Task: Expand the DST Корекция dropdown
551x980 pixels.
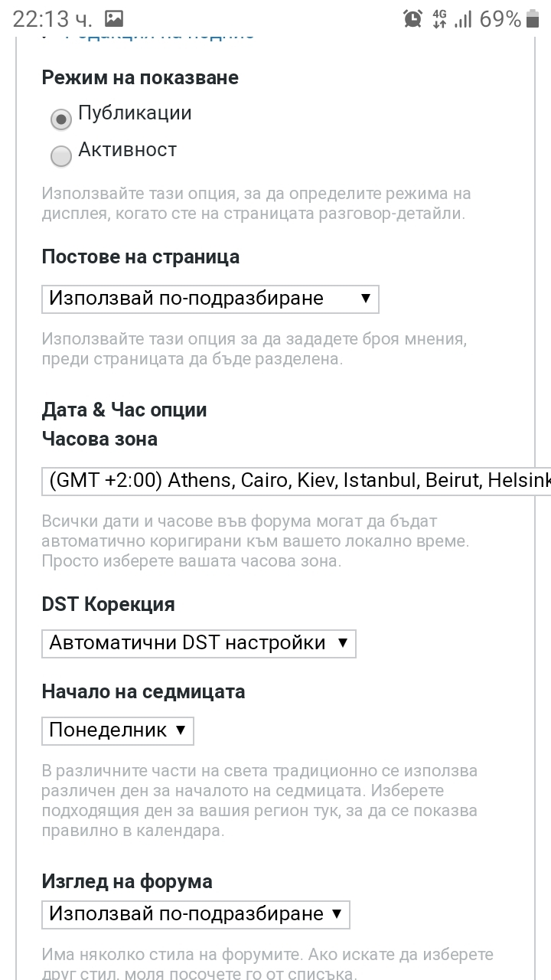Action: pyautogui.click(x=199, y=643)
